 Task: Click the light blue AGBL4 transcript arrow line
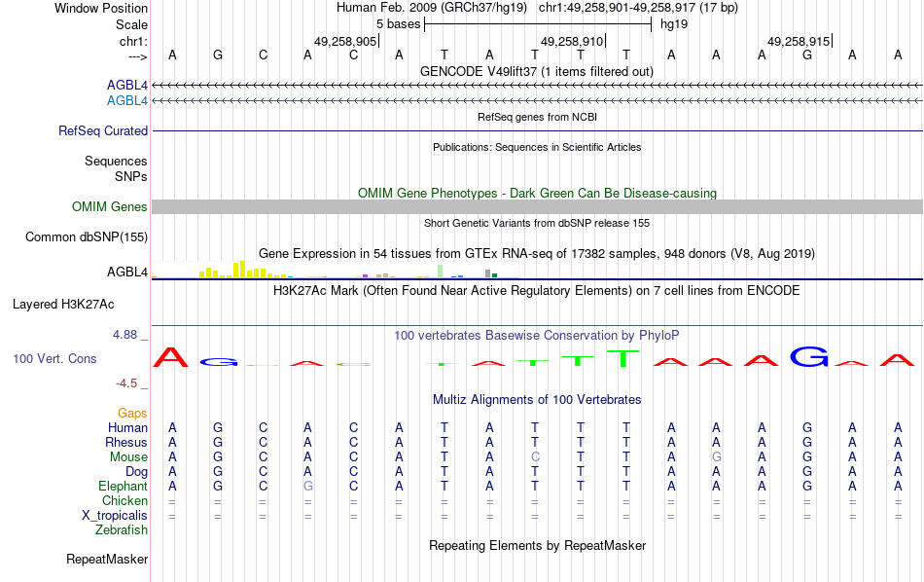(538, 101)
